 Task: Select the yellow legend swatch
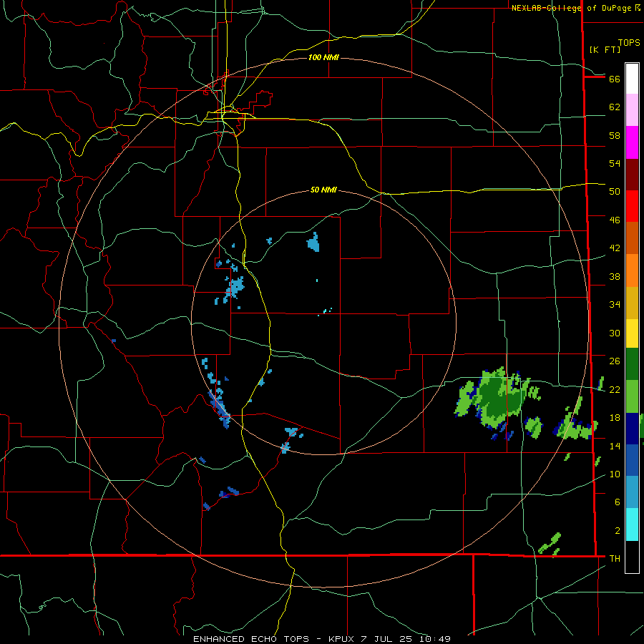tap(632, 333)
